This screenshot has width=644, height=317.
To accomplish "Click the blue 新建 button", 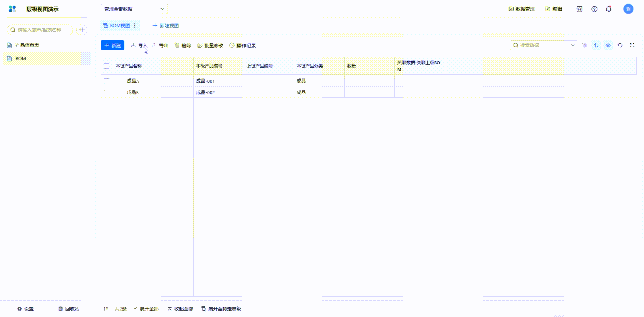I will [112, 45].
